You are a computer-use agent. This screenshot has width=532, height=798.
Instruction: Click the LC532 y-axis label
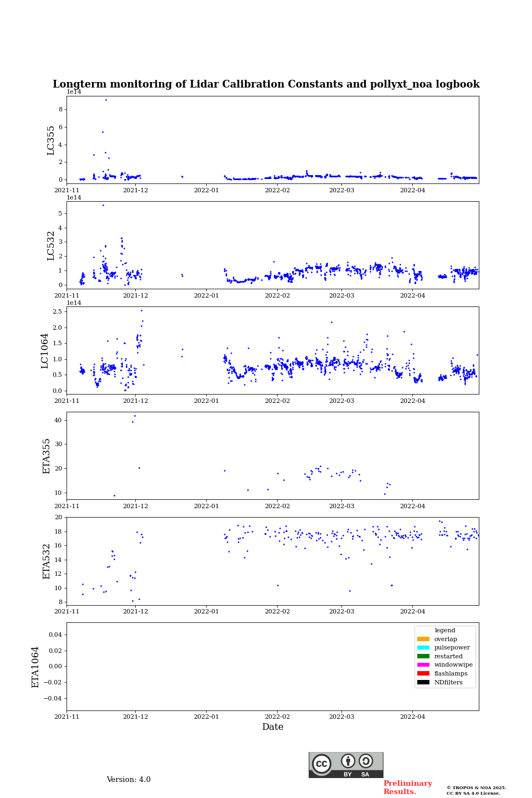point(51,245)
